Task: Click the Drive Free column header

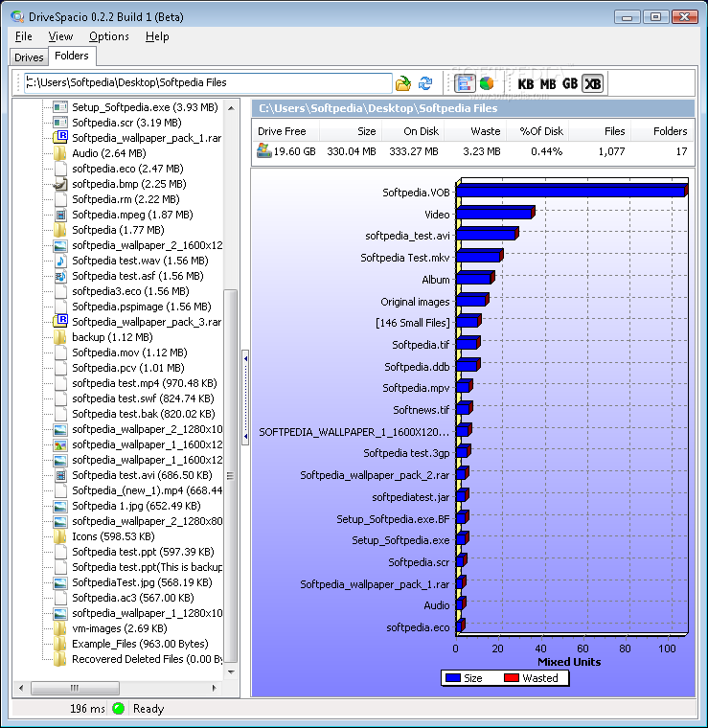Action: click(x=285, y=131)
